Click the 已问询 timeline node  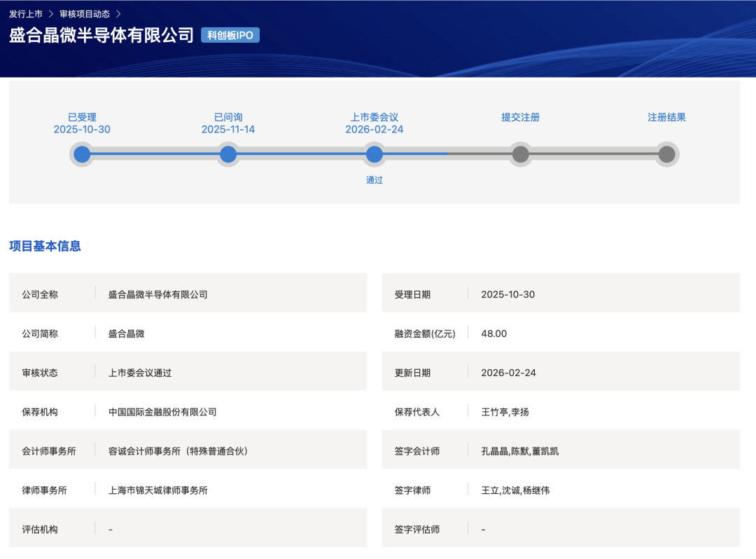pos(228,154)
